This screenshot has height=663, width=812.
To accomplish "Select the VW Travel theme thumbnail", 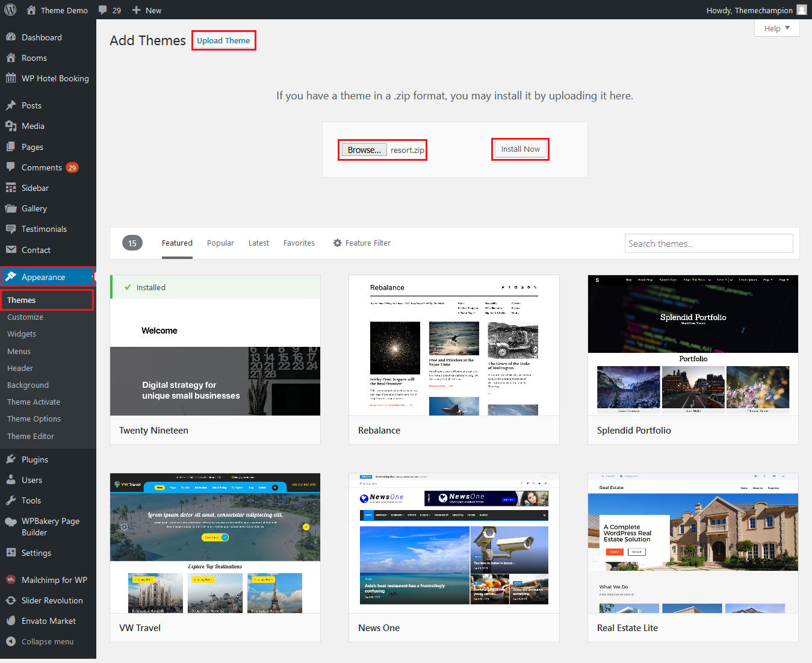I will [215, 543].
